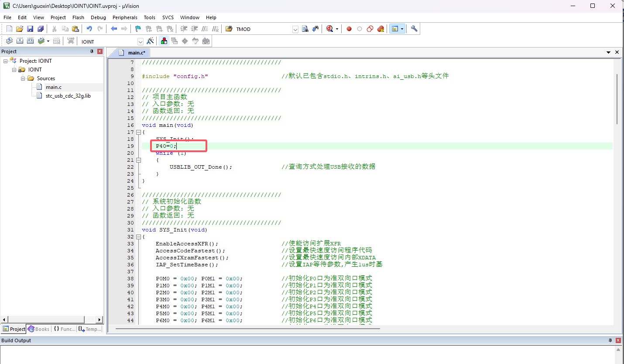Open Configuration wrench icon

(414, 29)
